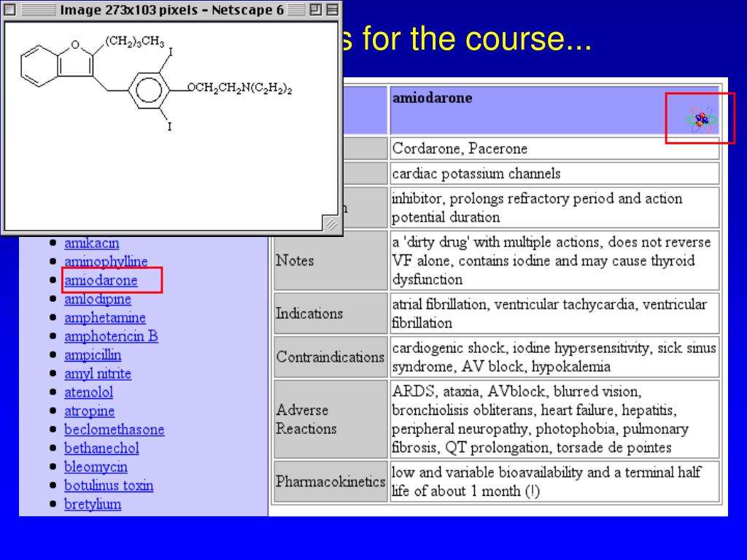
Task: Click the Pharmacokinetics row label
Action: [330, 481]
